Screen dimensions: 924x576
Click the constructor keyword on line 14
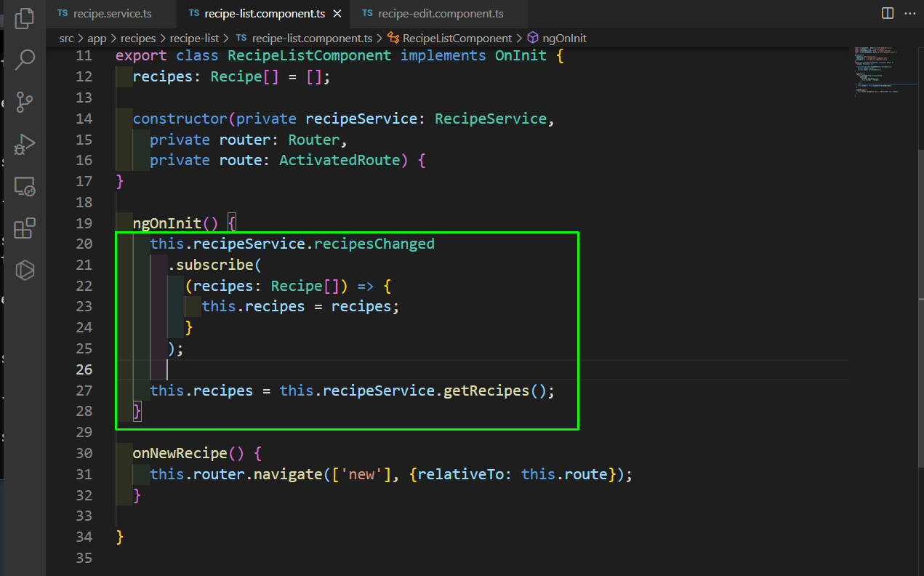(180, 119)
